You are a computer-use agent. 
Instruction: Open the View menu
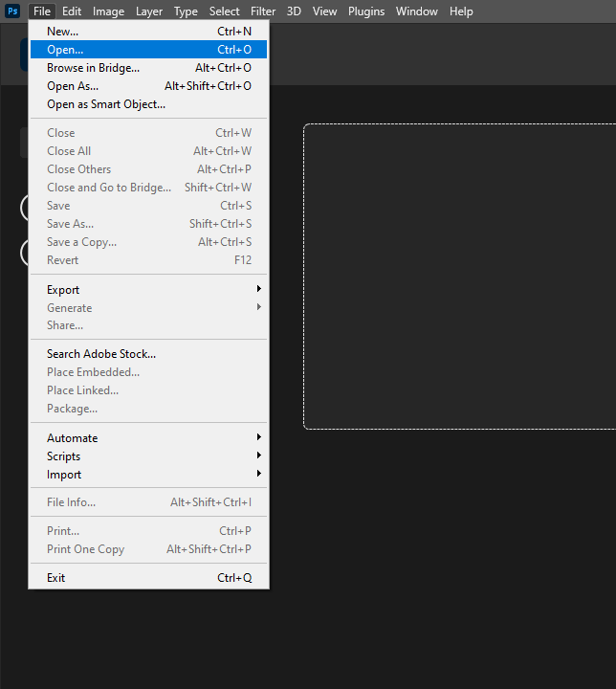(x=324, y=11)
